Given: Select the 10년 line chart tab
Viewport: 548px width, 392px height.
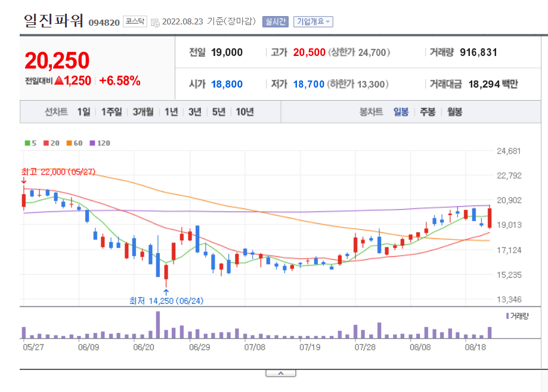Looking at the screenshot, I should pyautogui.click(x=244, y=112).
